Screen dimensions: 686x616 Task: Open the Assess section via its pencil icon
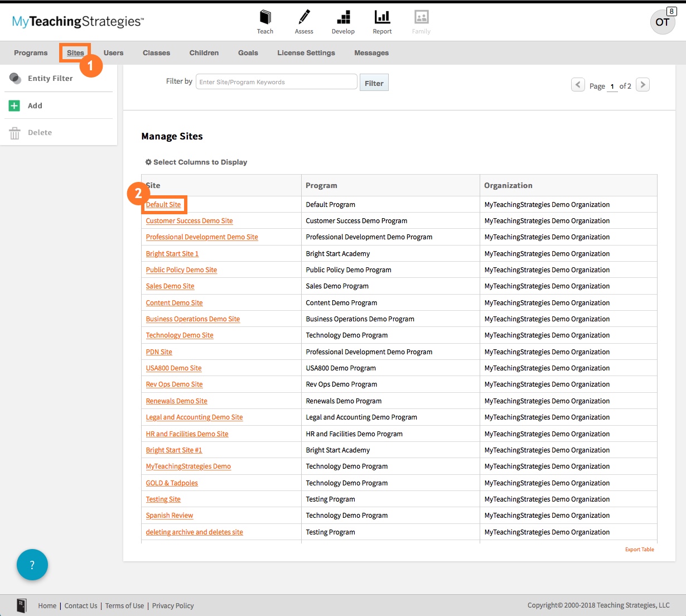click(x=304, y=17)
